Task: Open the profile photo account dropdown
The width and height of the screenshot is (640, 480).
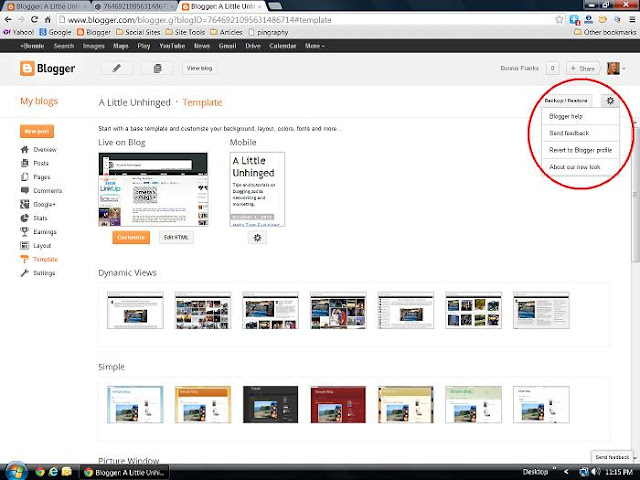Action: (x=616, y=68)
